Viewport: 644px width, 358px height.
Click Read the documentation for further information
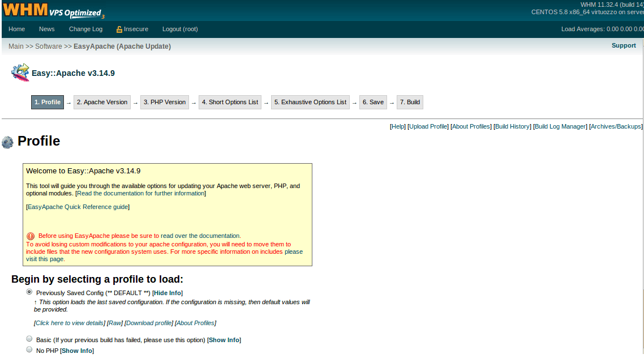(141, 193)
